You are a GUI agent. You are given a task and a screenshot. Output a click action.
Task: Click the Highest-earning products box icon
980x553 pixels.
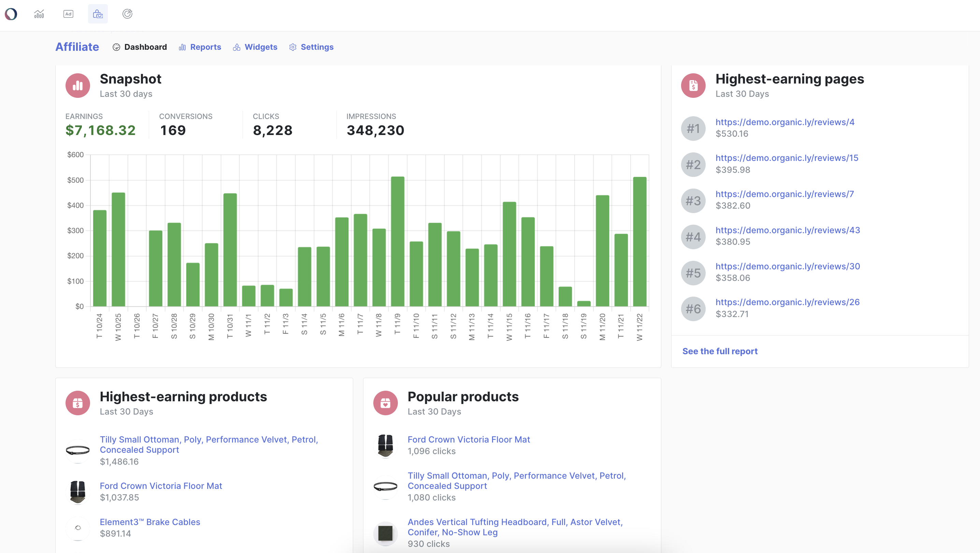77,403
